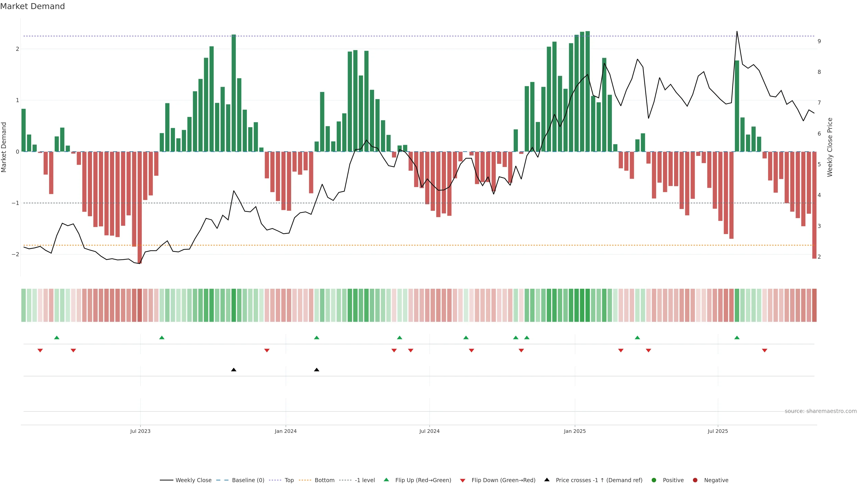Click the rightmost dark red heatmap cell
The height and width of the screenshot is (488, 868).
pyautogui.click(x=814, y=305)
